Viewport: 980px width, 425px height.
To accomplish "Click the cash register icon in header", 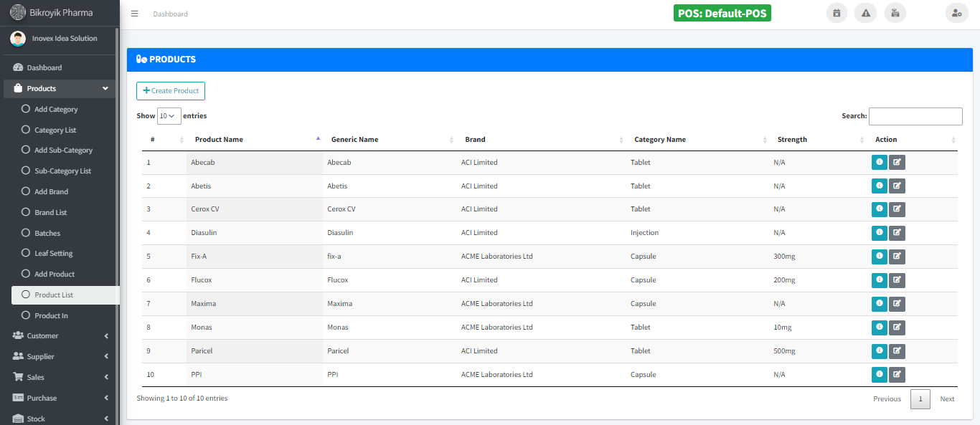I will [x=895, y=13].
